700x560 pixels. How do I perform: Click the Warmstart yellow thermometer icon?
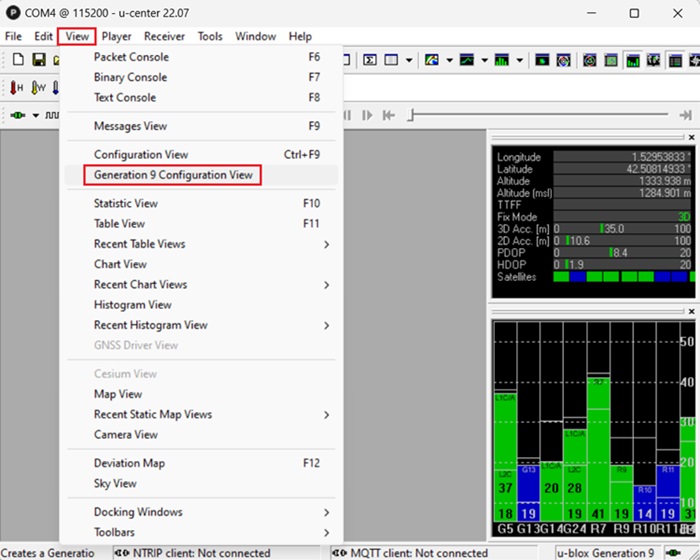[39, 88]
